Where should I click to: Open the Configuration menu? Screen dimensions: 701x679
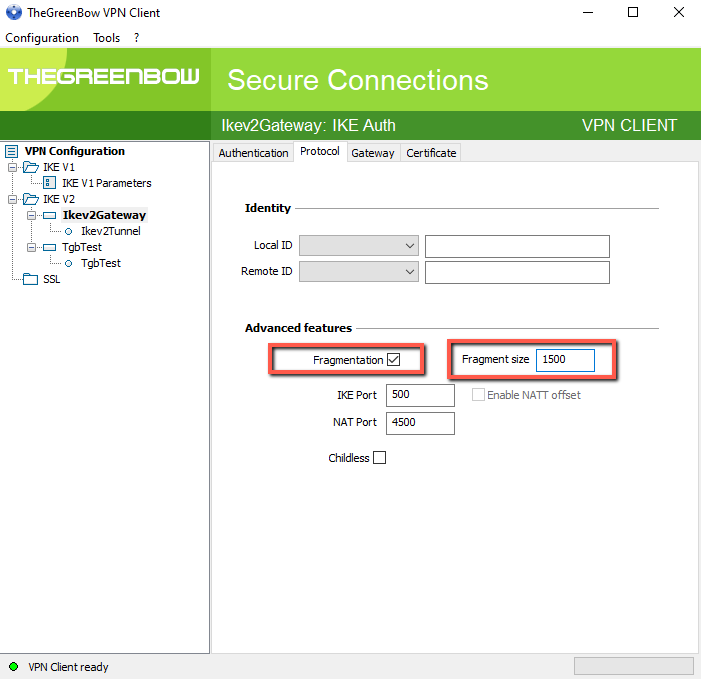point(42,38)
